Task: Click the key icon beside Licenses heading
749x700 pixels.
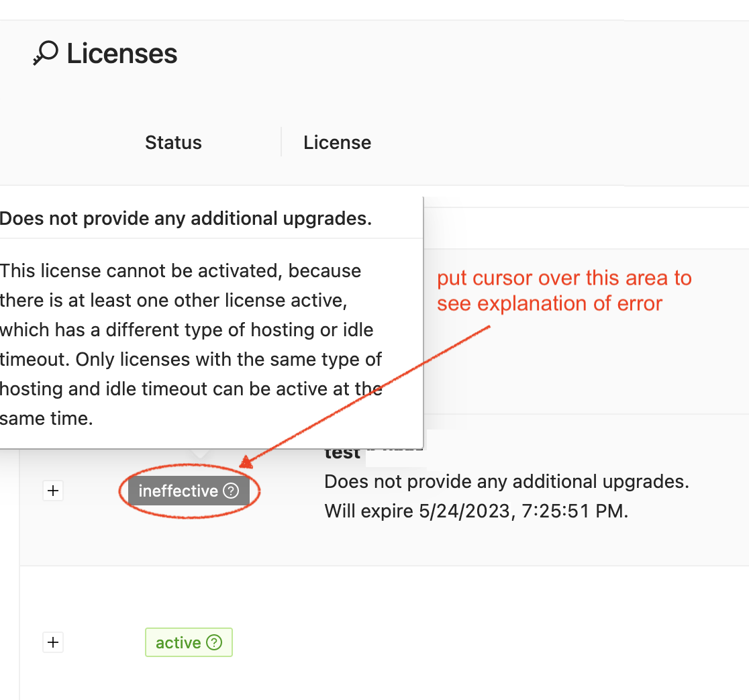Action: (45, 54)
